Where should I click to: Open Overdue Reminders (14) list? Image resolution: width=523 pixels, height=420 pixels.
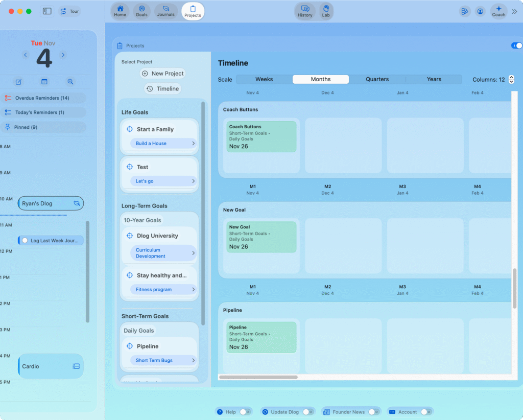[x=43, y=98]
